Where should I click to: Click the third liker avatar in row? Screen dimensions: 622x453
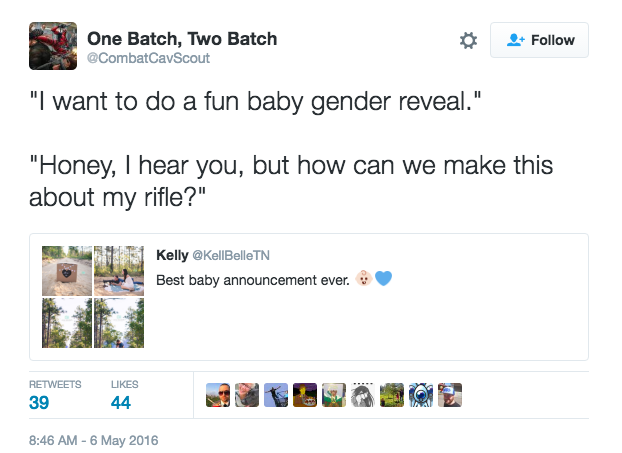[x=275, y=395]
